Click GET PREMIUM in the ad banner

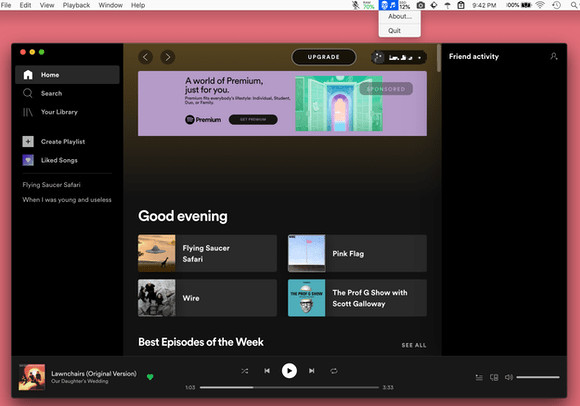coord(253,119)
